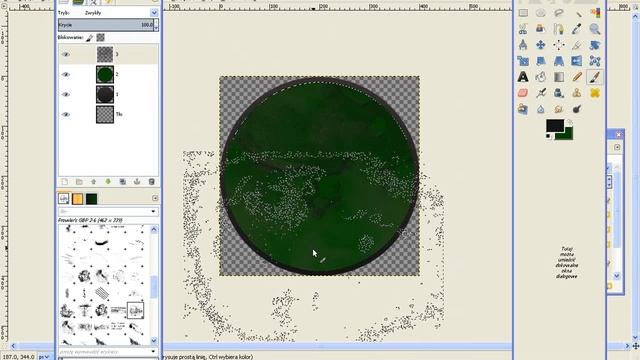Select the Scissors Select tool
Image resolution: width=640 pixels, height=360 pixels.
[523, 29]
